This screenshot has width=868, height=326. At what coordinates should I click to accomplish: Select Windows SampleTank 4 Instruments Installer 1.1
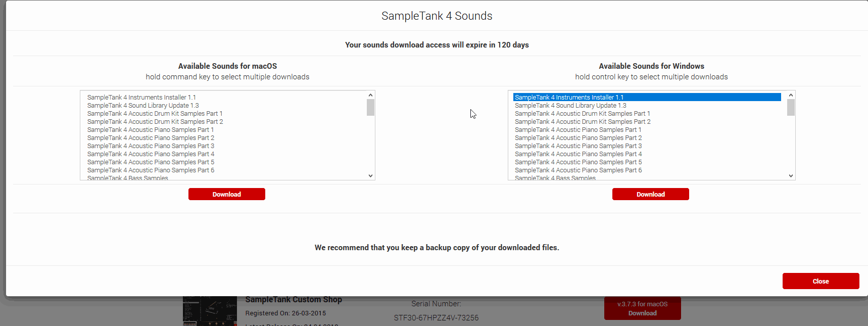click(x=569, y=98)
